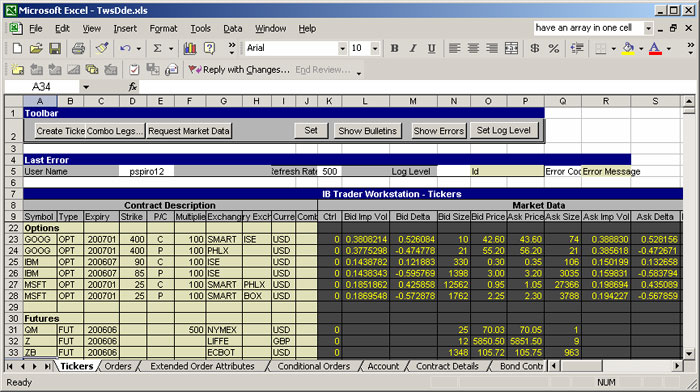The image size is (700, 392).
Task: Open the File menu
Action: pos(35,29)
